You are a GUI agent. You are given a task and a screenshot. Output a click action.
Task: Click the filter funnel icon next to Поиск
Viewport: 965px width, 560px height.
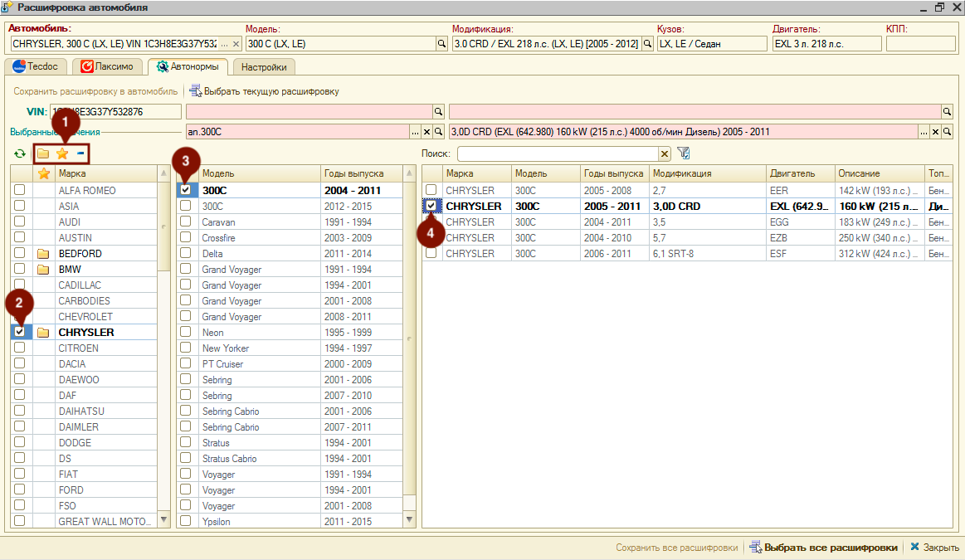click(683, 153)
